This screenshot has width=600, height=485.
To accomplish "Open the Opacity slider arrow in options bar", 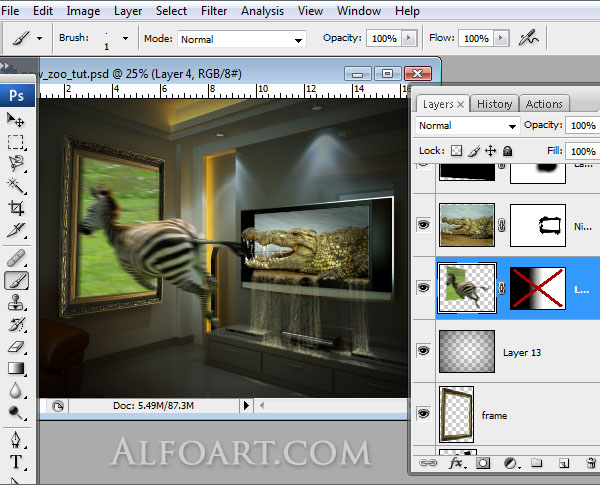I will (x=409, y=38).
